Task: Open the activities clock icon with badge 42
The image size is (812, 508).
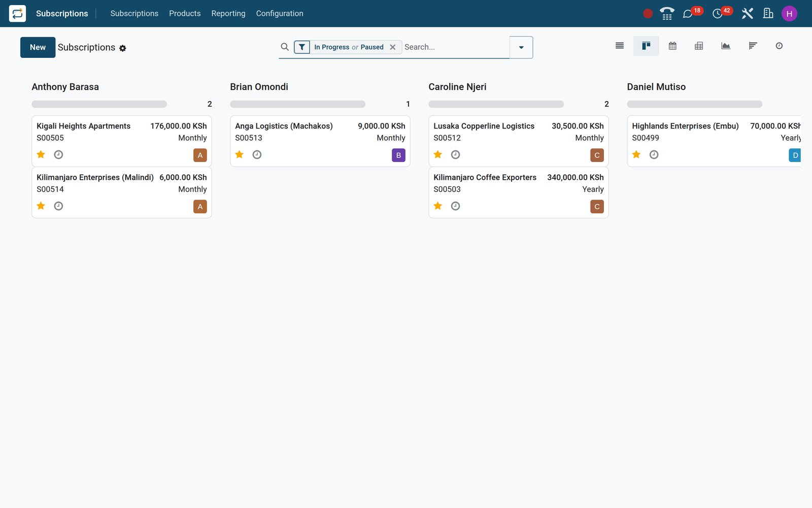Action: pos(718,14)
